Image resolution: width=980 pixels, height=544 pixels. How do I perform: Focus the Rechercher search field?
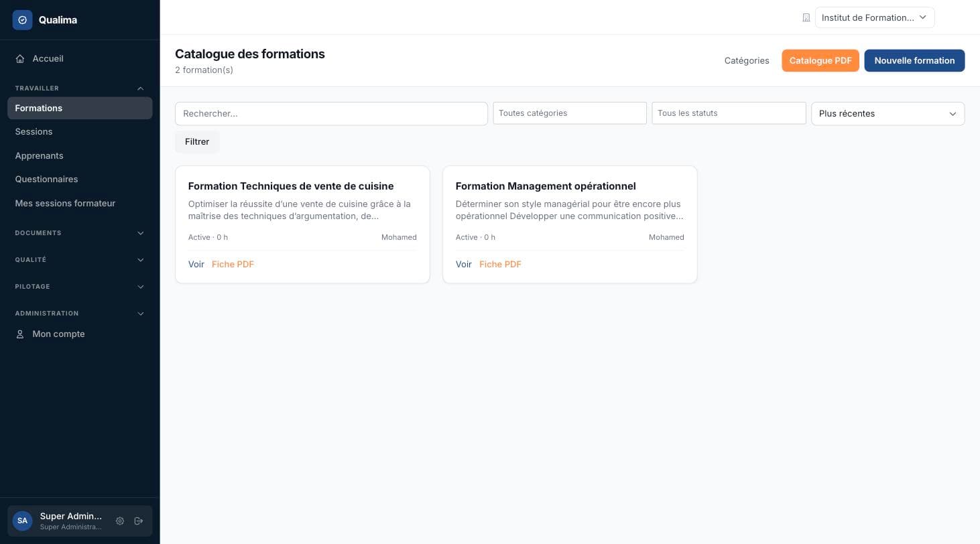(x=331, y=114)
